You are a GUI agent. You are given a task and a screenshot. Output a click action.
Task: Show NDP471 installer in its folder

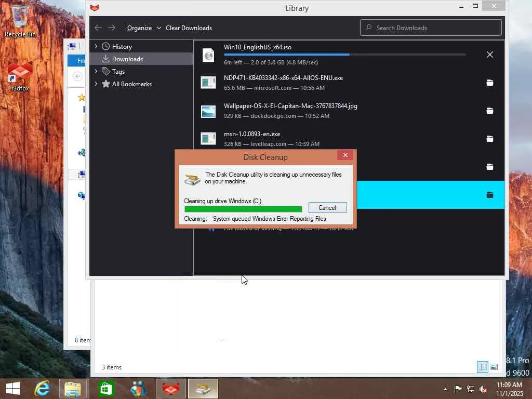point(489,83)
